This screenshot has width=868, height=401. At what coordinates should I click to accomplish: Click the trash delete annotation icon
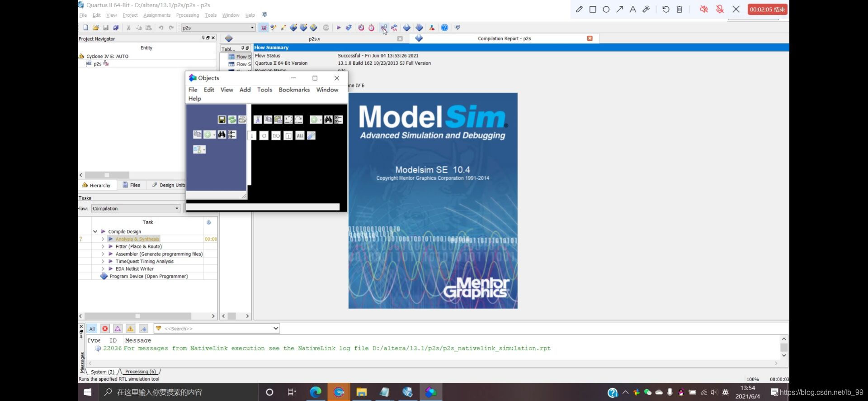[679, 9]
